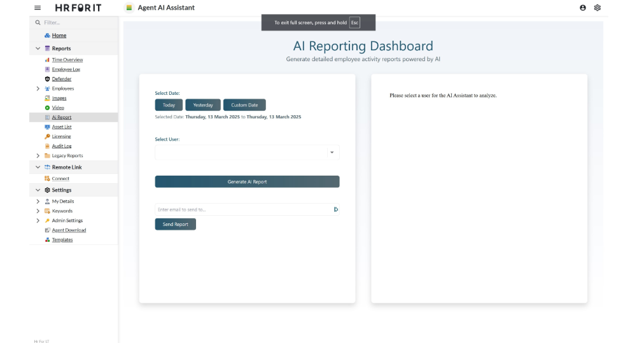Open the user account profile icon

coord(583,8)
